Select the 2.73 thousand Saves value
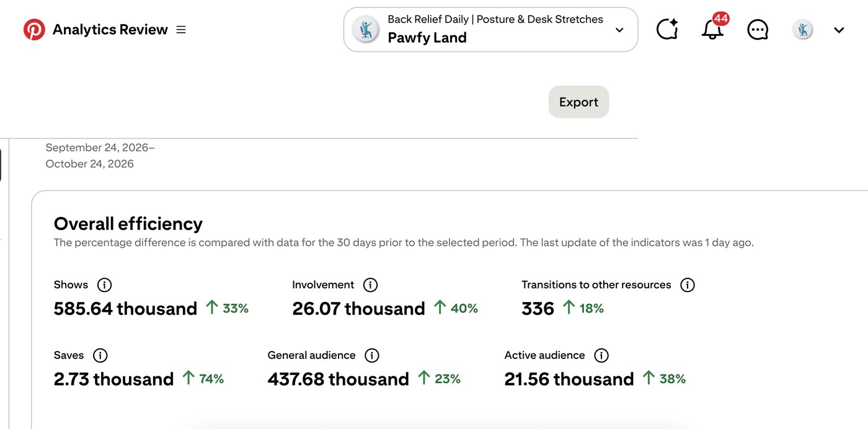Screen dimensions: 868x429 point(114,379)
